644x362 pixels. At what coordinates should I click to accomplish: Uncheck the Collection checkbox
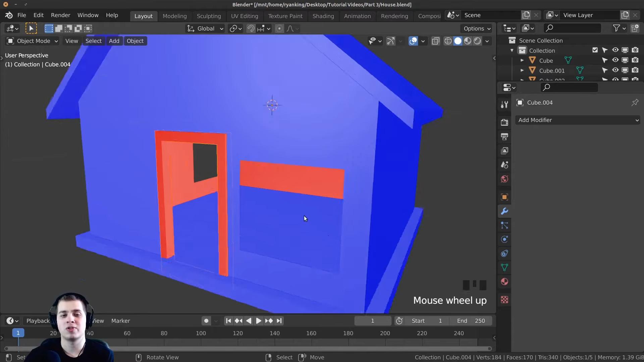pyautogui.click(x=595, y=50)
